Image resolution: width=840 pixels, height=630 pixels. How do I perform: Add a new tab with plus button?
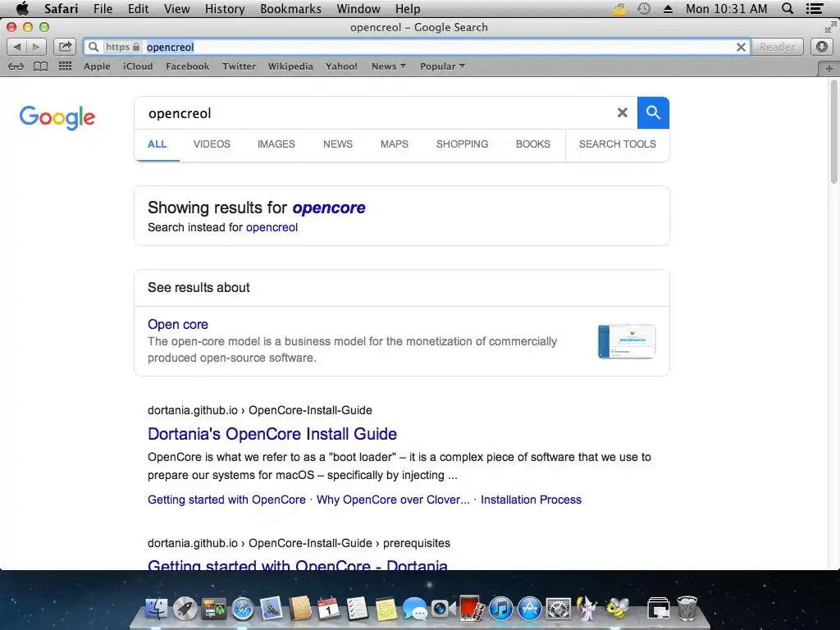click(829, 69)
